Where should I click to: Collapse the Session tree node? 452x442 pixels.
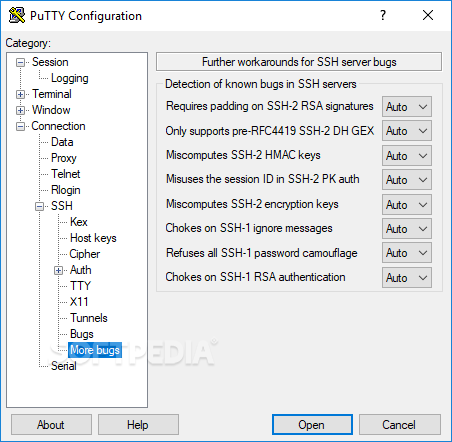[x=21, y=62]
